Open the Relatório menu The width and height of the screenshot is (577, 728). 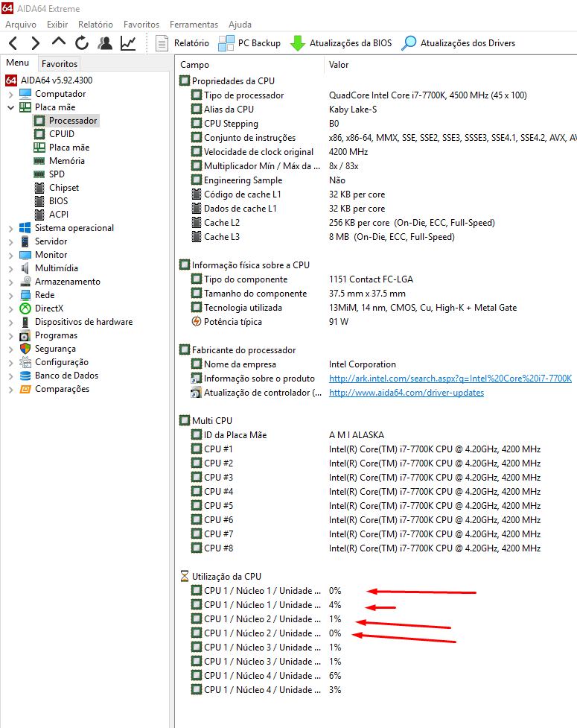(95, 24)
